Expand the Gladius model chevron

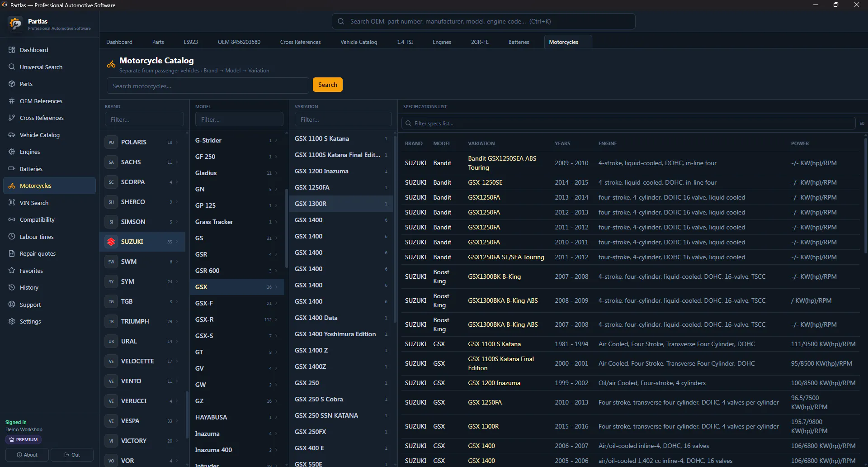coord(276,173)
